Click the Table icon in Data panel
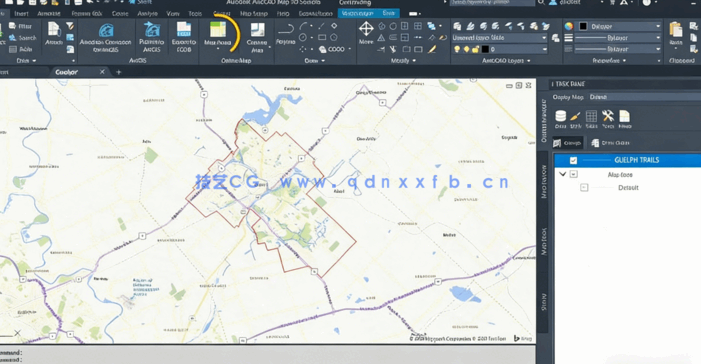 pos(20,49)
